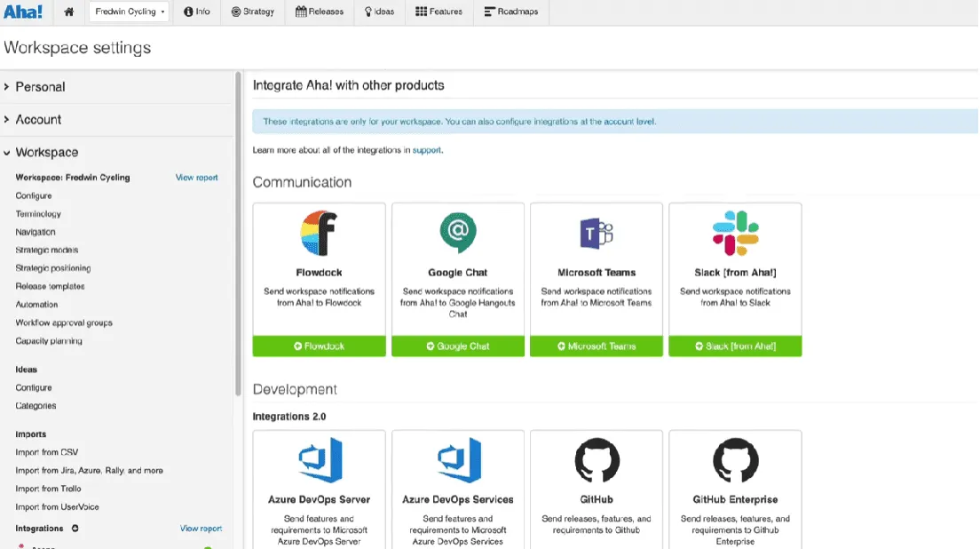The width and height of the screenshot is (980, 549).
Task: Open the Strategy menu
Action: point(252,12)
